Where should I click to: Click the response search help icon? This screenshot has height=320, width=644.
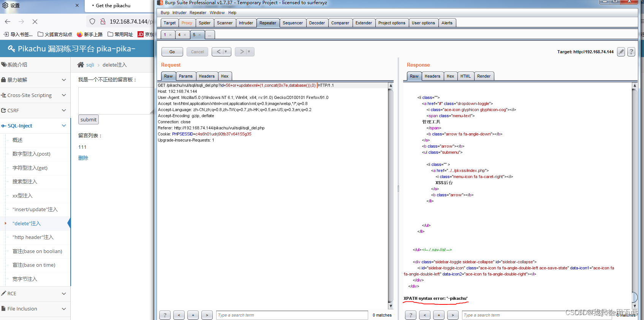pos(410,315)
